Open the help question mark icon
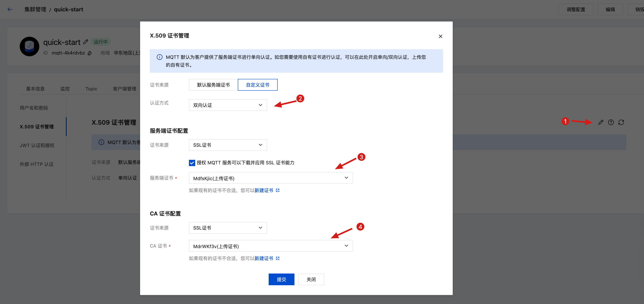Screen dimensions: 644x304 coord(611,122)
